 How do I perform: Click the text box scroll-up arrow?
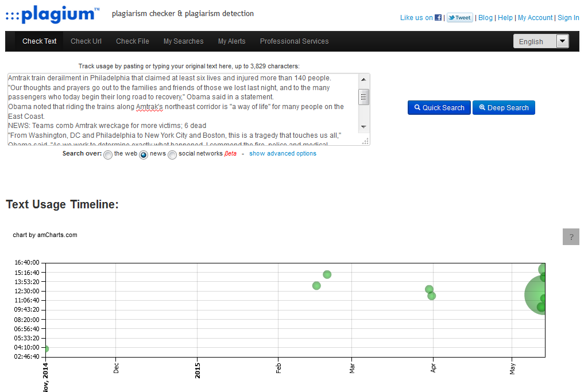coord(363,79)
